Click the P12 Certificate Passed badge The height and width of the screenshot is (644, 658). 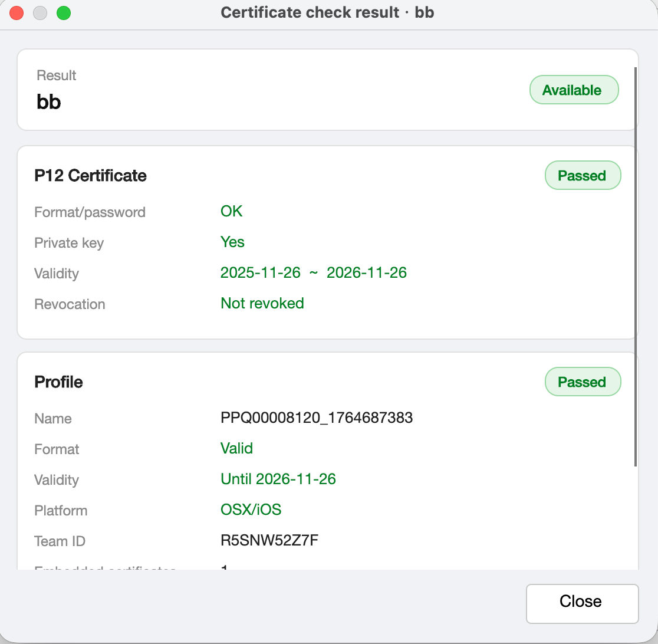click(x=583, y=175)
